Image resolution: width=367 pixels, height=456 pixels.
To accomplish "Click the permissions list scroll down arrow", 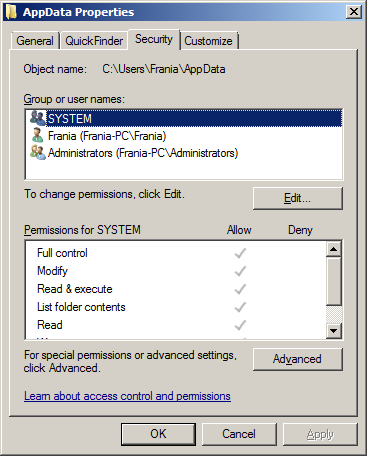I will tap(333, 331).
